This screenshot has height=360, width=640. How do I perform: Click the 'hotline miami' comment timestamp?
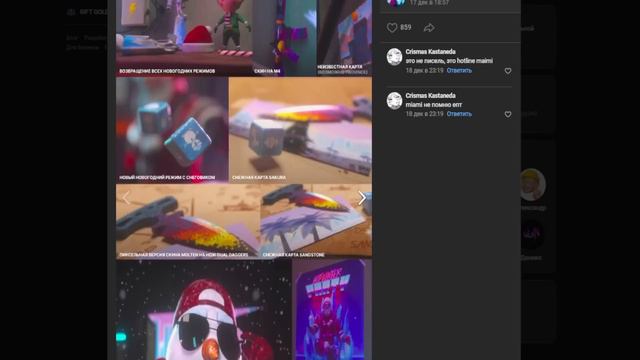point(424,70)
